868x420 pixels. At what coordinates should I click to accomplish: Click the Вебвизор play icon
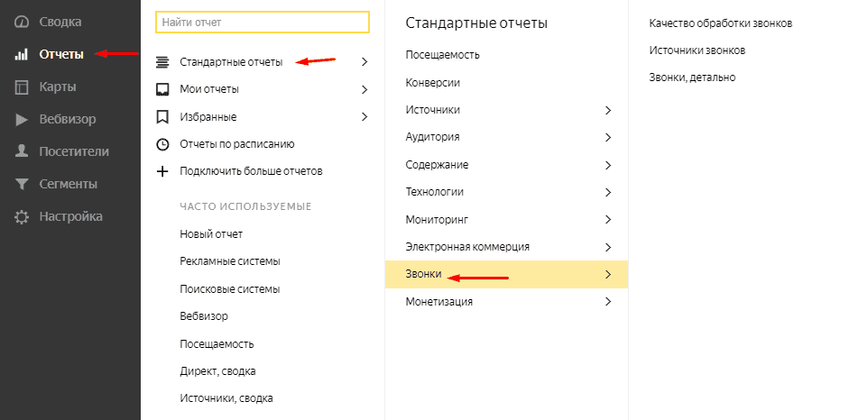[22, 119]
